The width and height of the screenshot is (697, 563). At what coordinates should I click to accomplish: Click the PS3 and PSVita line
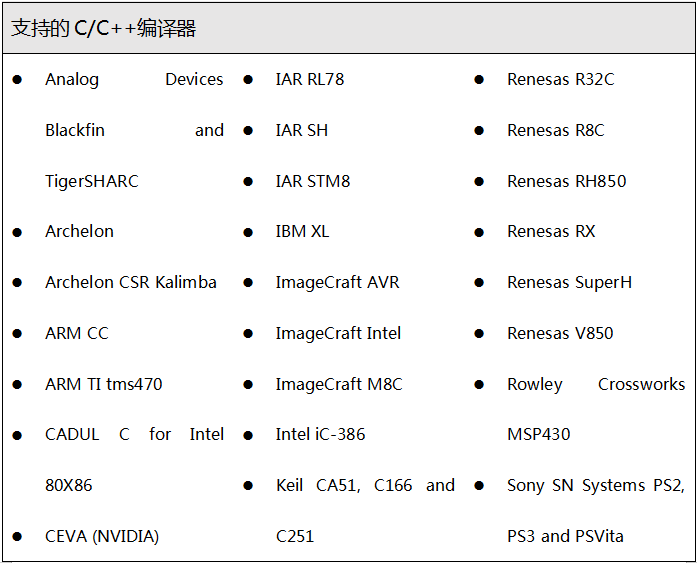coord(565,536)
